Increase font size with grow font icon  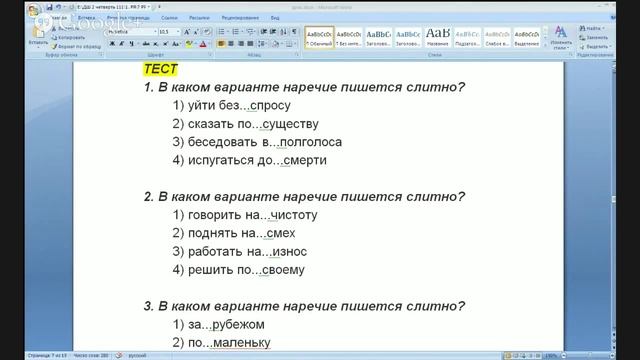pyautogui.click(x=187, y=32)
